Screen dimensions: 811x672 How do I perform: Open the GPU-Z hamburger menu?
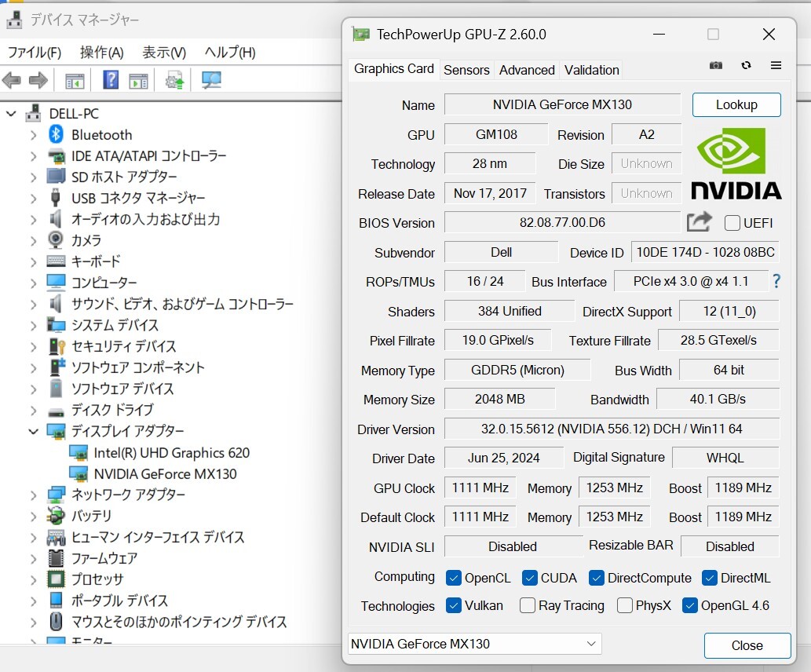[x=776, y=65]
